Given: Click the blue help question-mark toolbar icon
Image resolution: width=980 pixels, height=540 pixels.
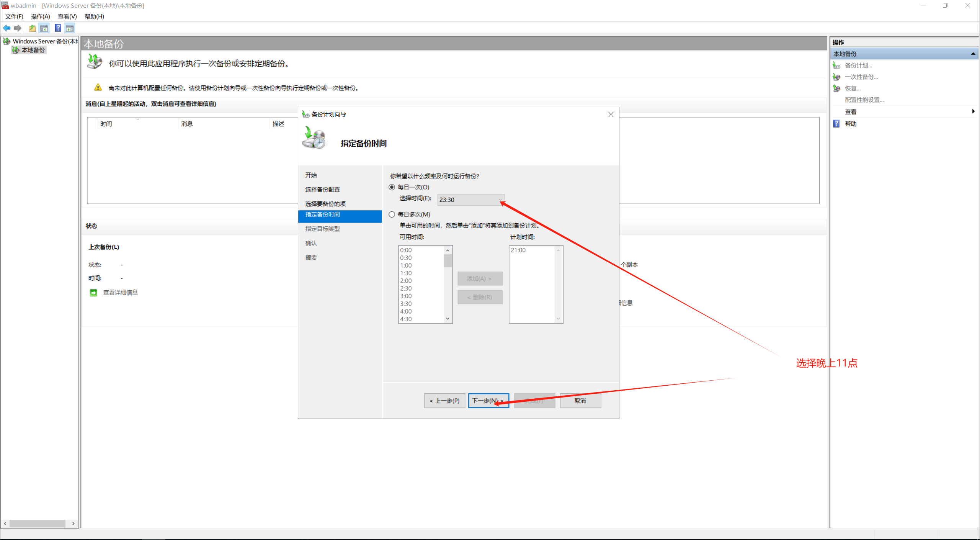Looking at the screenshot, I should [58, 28].
